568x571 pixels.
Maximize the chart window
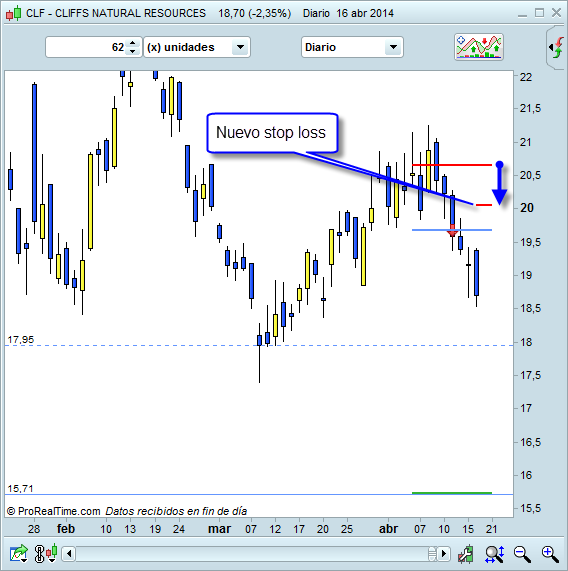539,13
